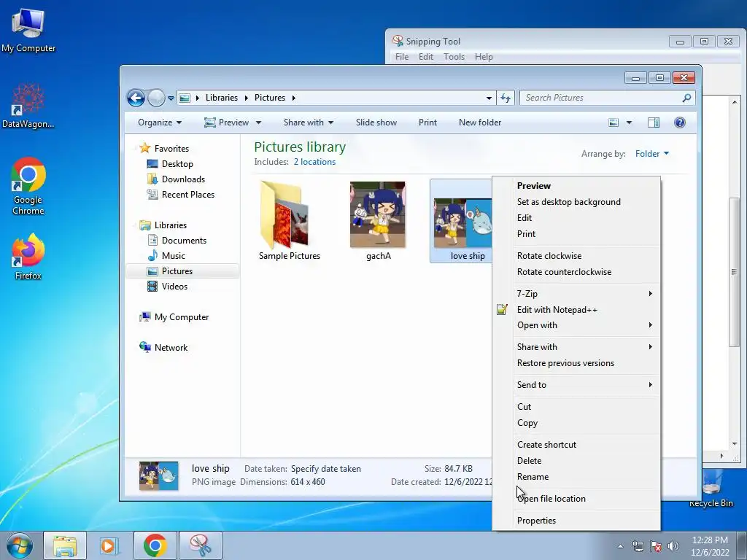Expand the Send to submenu
Viewport: 747px width, 560px height.
click(x=576, y=385)
